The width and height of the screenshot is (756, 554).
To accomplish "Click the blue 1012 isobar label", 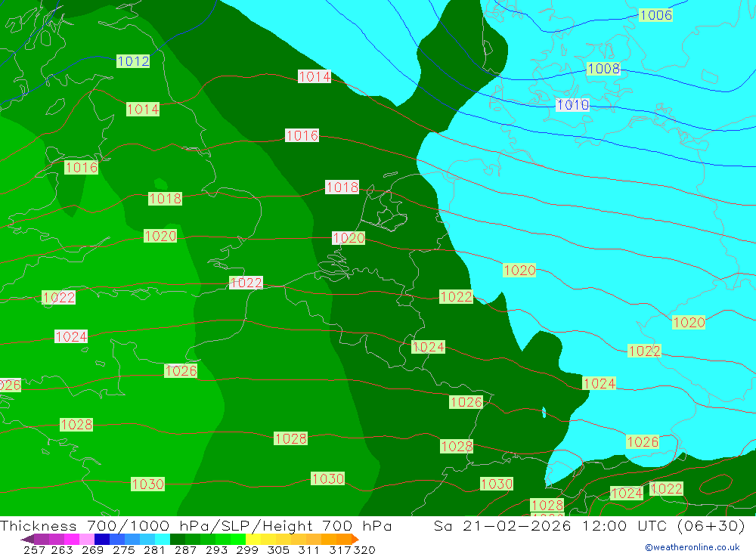I will click(x=133, y=61).
